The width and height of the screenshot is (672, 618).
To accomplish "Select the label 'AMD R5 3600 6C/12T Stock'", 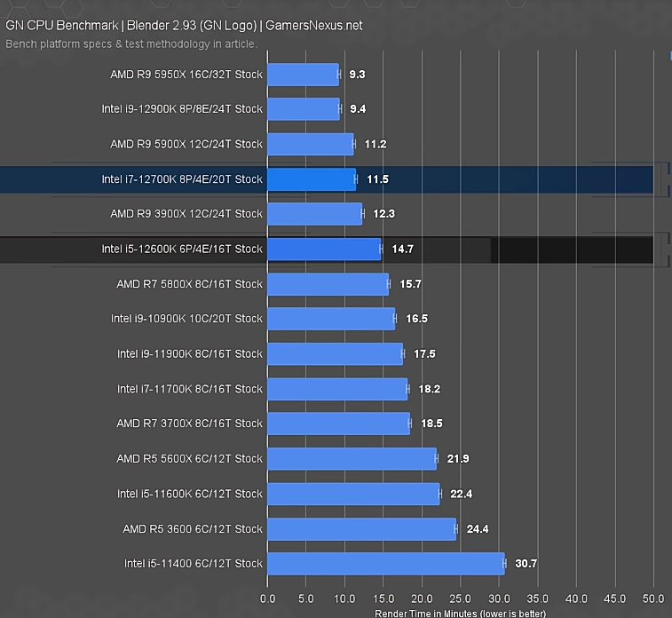I will [x=193, y=529].
